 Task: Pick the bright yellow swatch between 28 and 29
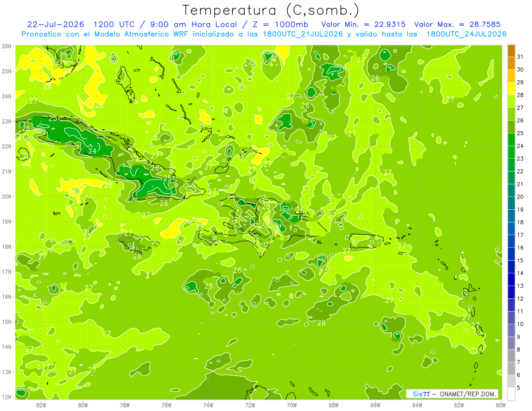coord(511,89)
